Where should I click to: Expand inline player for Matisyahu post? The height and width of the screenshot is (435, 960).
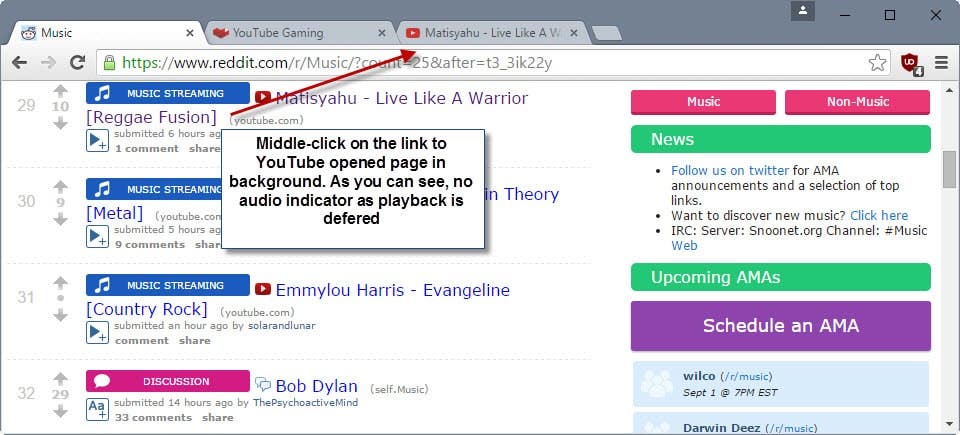(x=97, y=140)
